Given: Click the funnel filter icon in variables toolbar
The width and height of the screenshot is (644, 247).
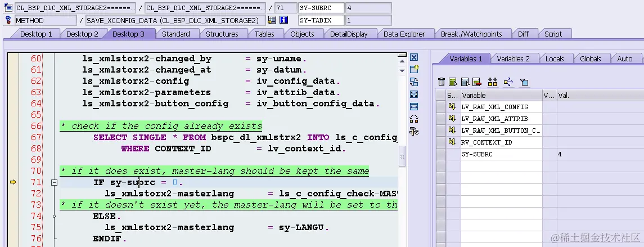Looking at the screenshot, I should tap(524, 82).
